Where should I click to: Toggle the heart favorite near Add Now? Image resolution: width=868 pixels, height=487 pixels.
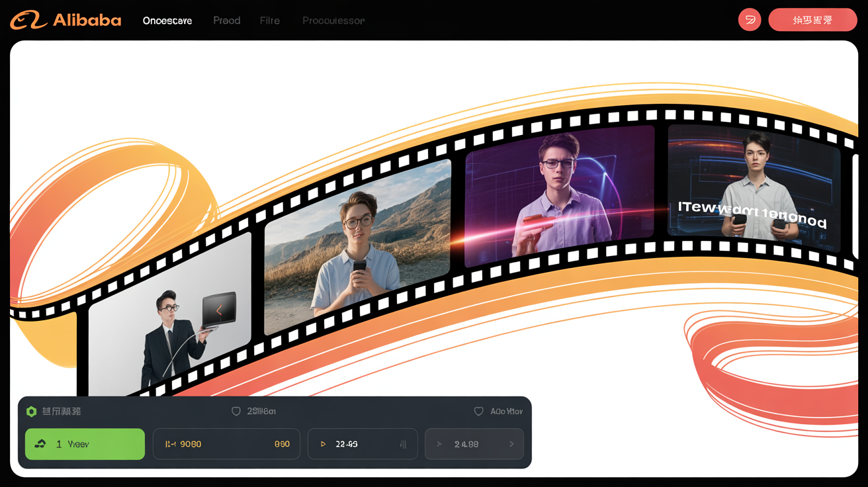pyautogui.click(x=478, y=411)
